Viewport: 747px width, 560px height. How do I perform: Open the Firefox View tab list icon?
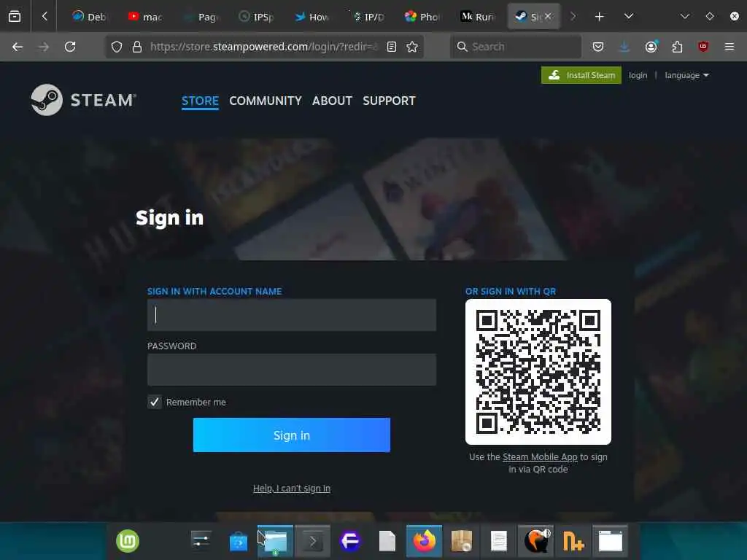[15, 16]
